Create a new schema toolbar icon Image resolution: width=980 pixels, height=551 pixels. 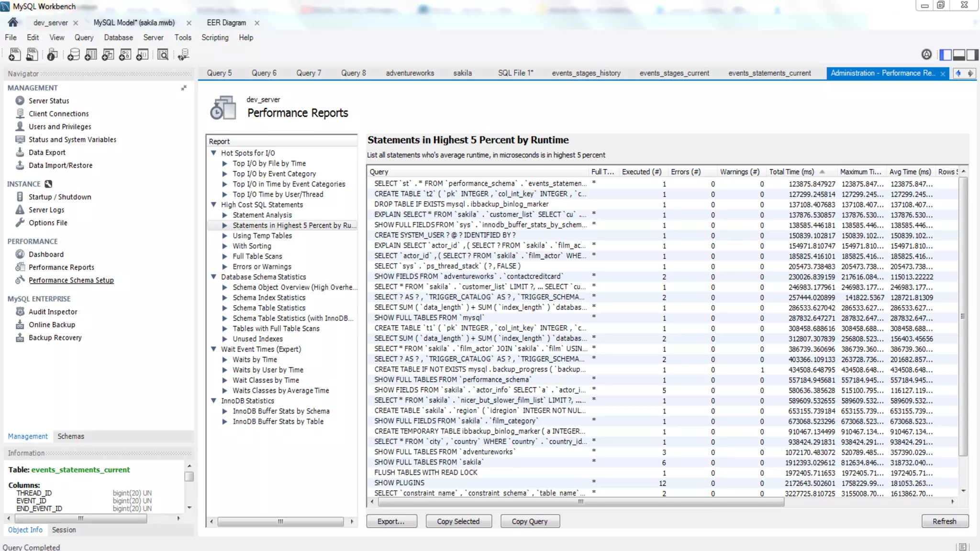point(73,55)
